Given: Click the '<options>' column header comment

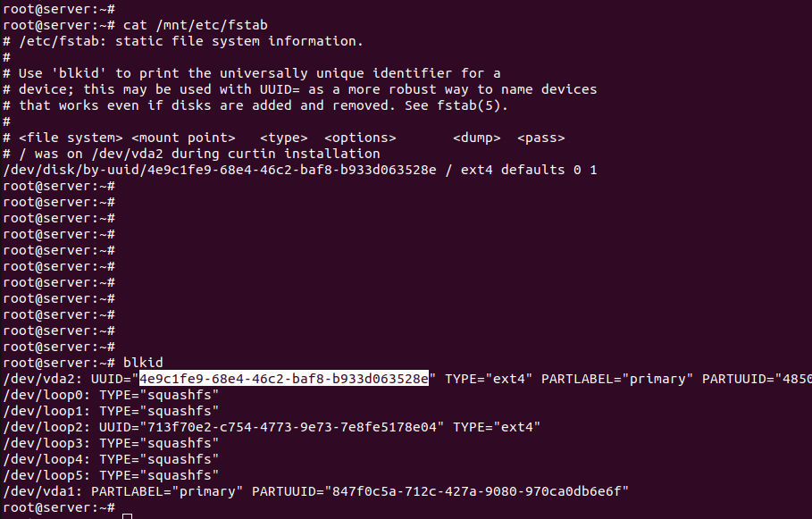Looking at the screenshot, I should point(360,138).
